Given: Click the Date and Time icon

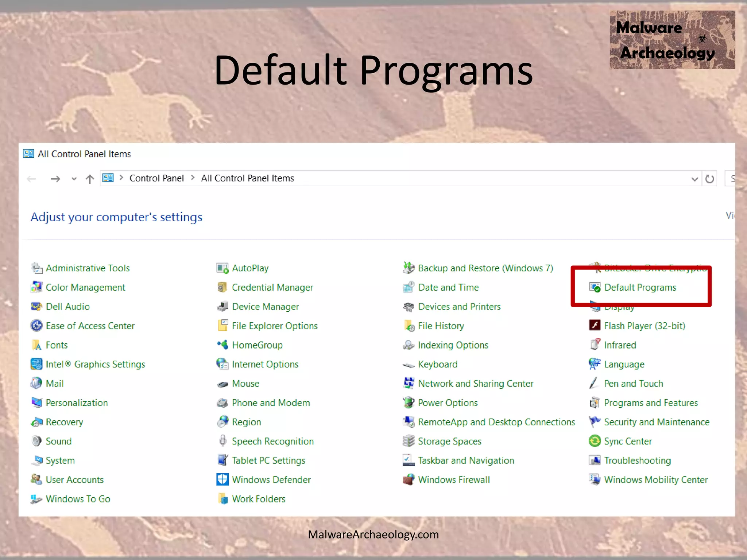Looking at the screenshot, I should (x=409, y=287).
